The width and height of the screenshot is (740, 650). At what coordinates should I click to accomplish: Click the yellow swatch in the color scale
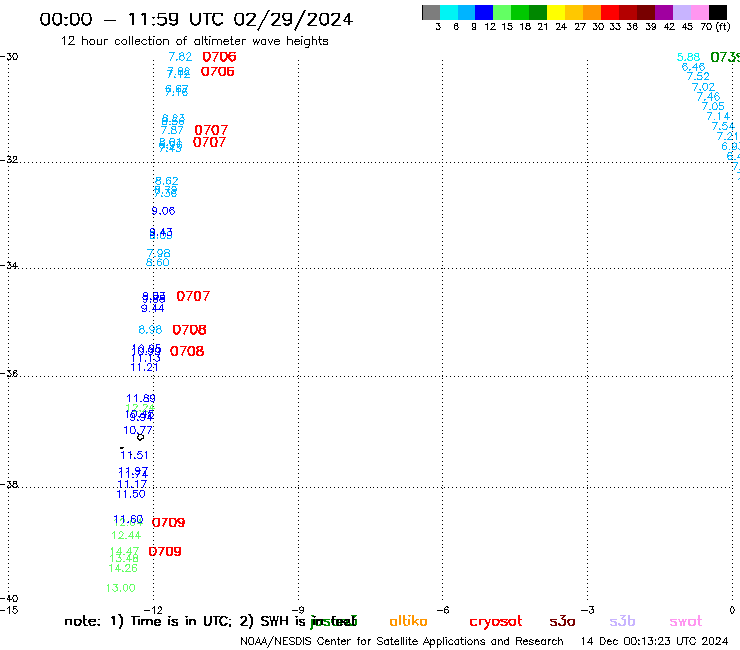pos(556,13)
